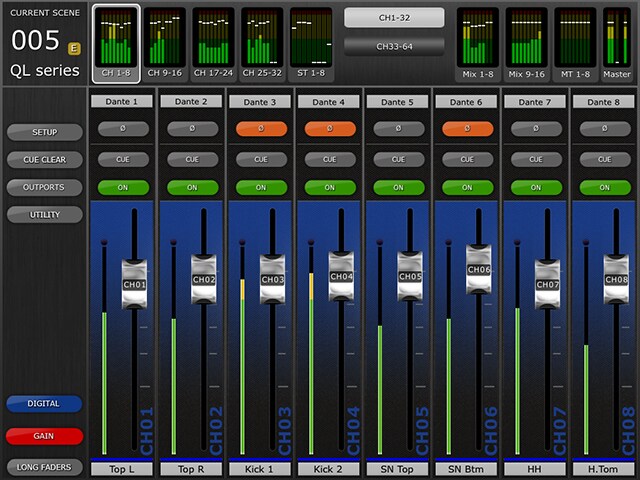Show the Mix 1-8 meter bank

(478, 42)
